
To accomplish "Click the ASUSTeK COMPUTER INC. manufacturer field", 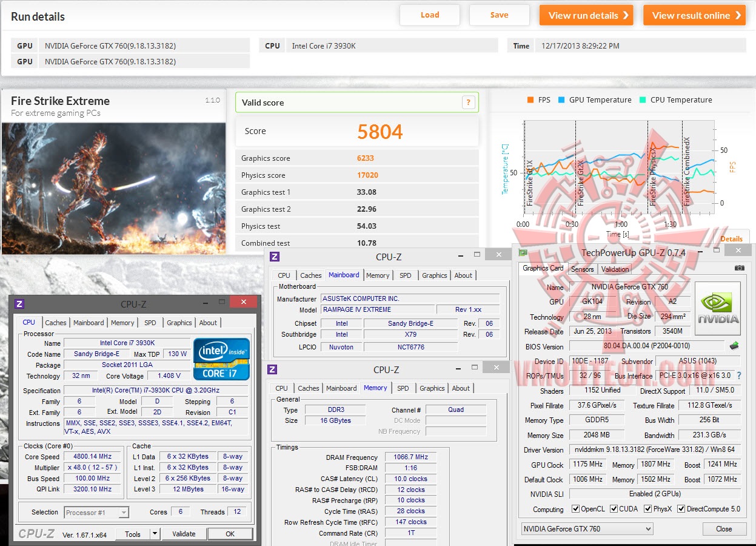I will (410, 298).
